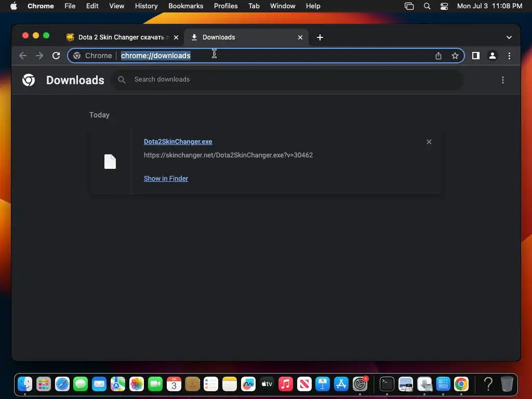
Task: Open a new tab with plus button
Action: pos(320,37)
